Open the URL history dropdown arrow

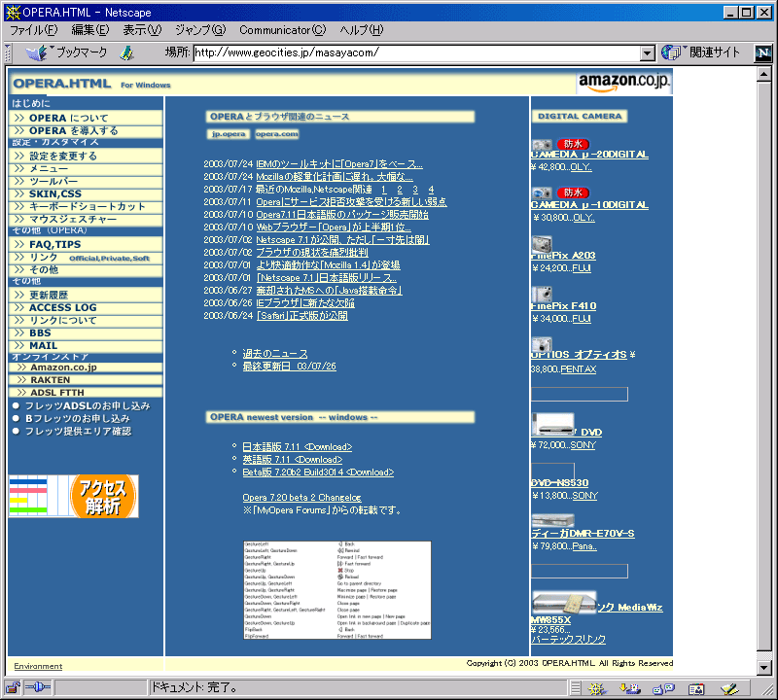[647, 53]
